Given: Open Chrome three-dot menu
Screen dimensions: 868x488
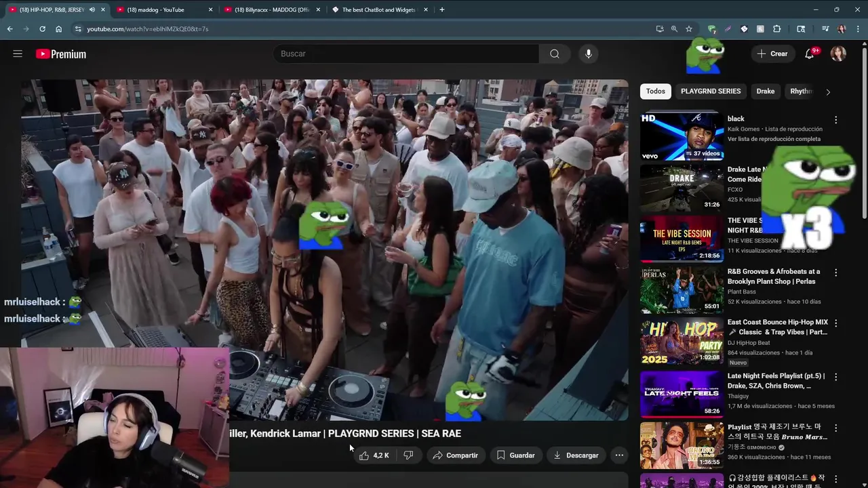Looking at the screenshot, I should [858, 29].
